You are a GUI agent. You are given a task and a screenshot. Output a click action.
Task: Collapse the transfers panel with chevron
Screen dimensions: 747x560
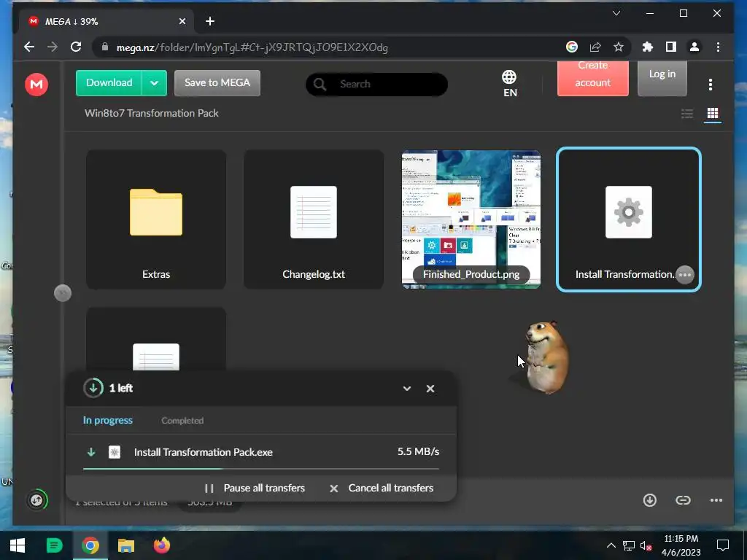point(407,389)
